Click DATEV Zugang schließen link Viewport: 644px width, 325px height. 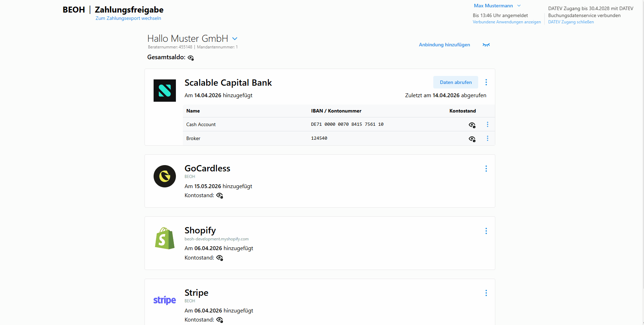tap(571, 22)
